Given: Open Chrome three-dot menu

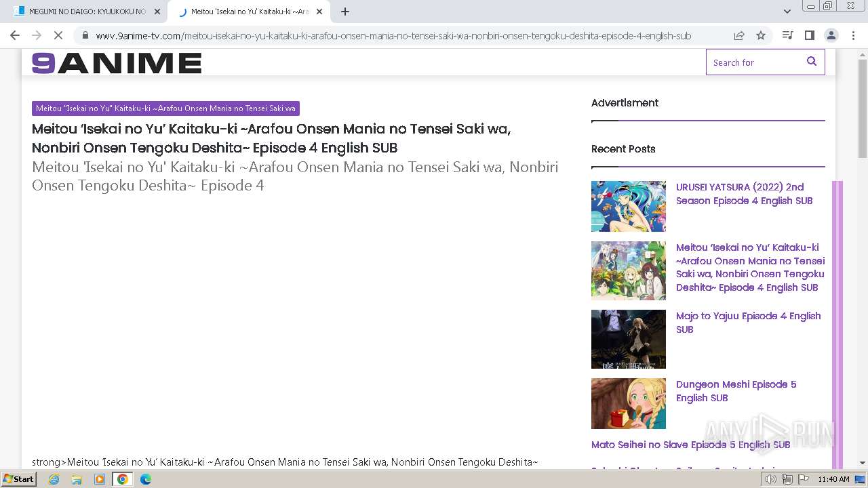Looking at the screenshot, I should (x=852, y=35).
